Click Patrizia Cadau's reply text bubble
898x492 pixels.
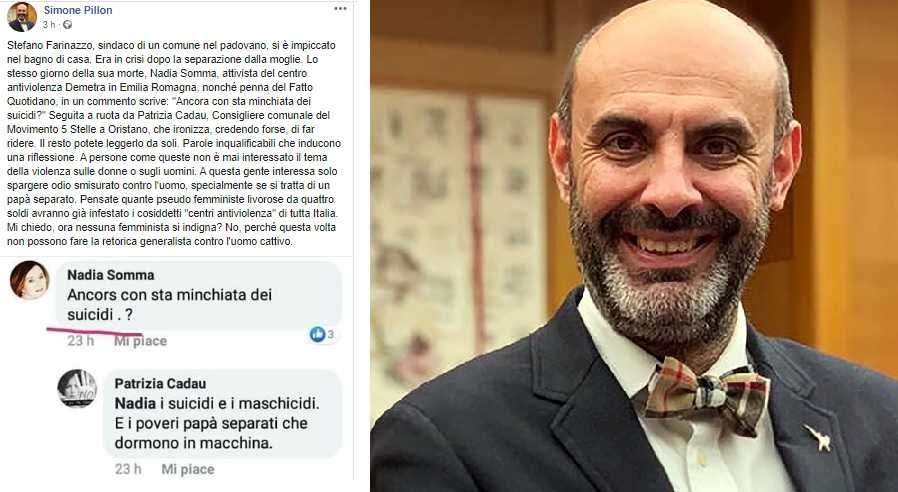223,414
